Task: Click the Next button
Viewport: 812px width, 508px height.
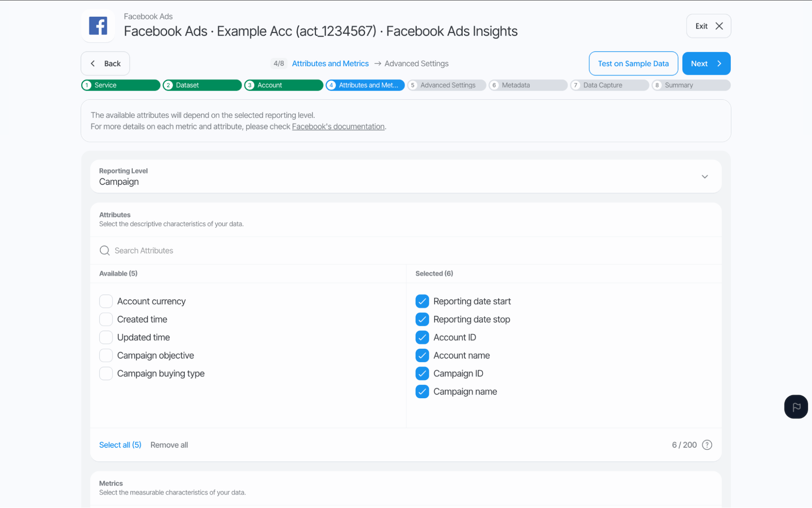Action: pyautogui.click(x=706, y=63)
